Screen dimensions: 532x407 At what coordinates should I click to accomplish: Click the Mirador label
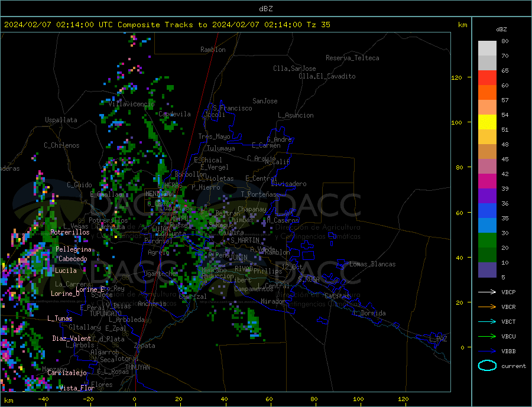pos(273,301)
